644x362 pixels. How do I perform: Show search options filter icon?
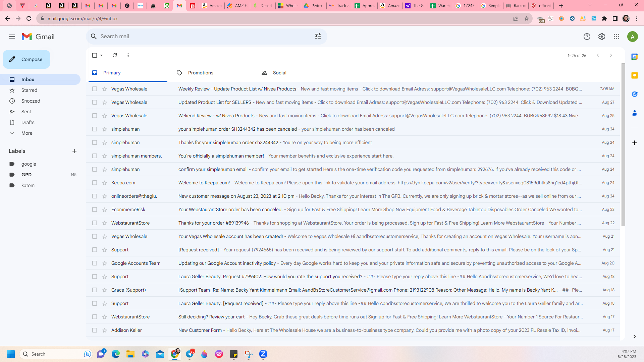tap(318, 36)
